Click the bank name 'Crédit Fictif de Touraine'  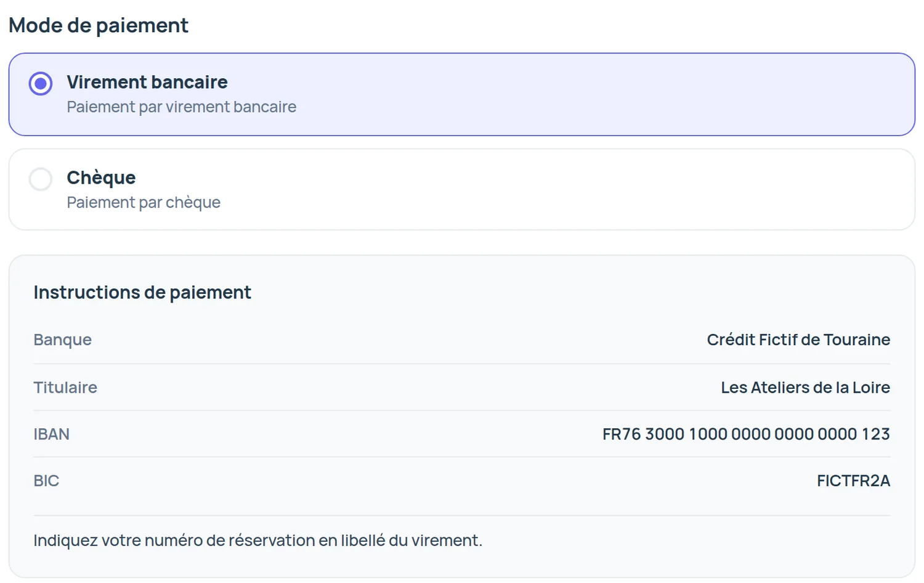click(798, 340)
